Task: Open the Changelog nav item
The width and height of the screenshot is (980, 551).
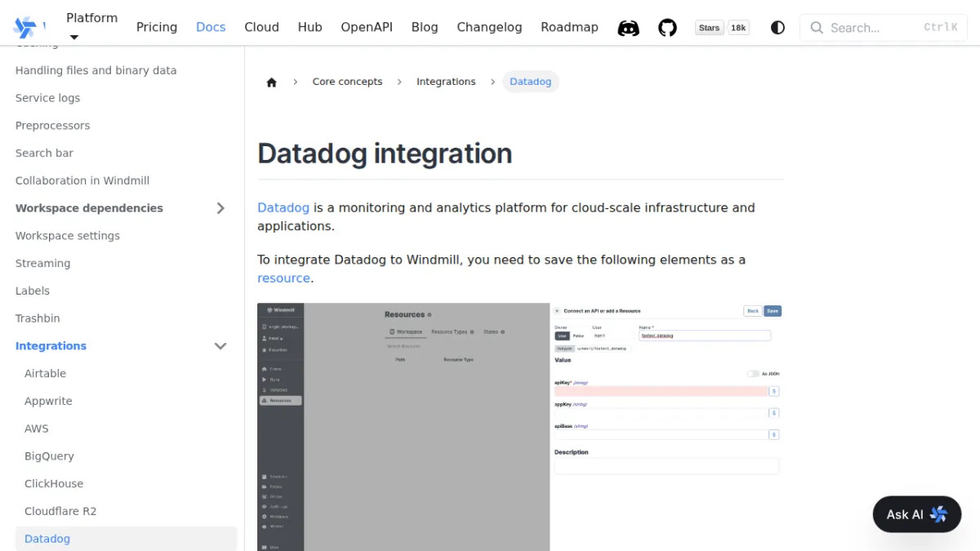Action: click(489, 27)
